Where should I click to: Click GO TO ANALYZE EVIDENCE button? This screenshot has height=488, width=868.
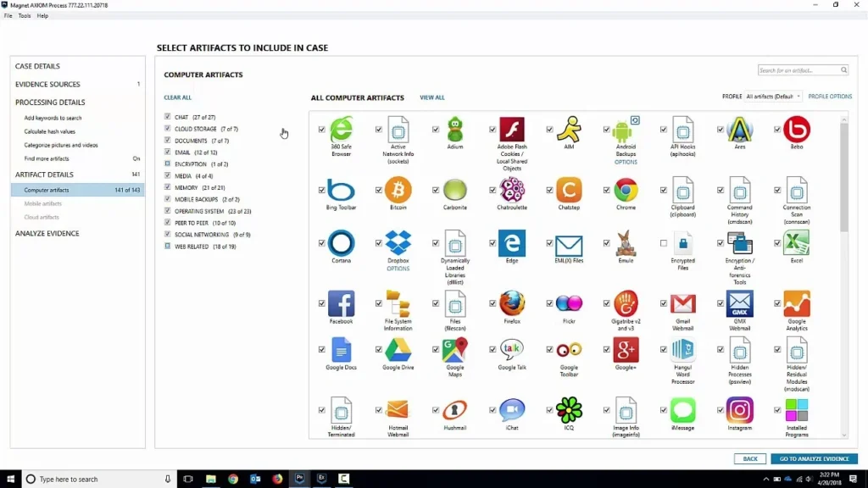pyautogui.click(x=814, y=458)
